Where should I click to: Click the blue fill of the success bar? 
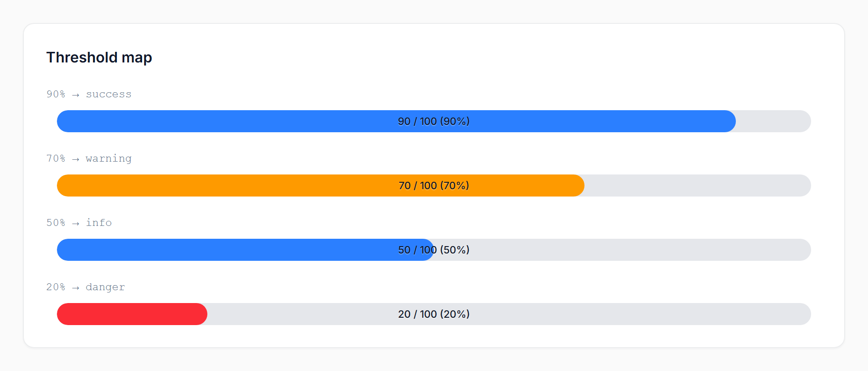(x=229, y=121)
